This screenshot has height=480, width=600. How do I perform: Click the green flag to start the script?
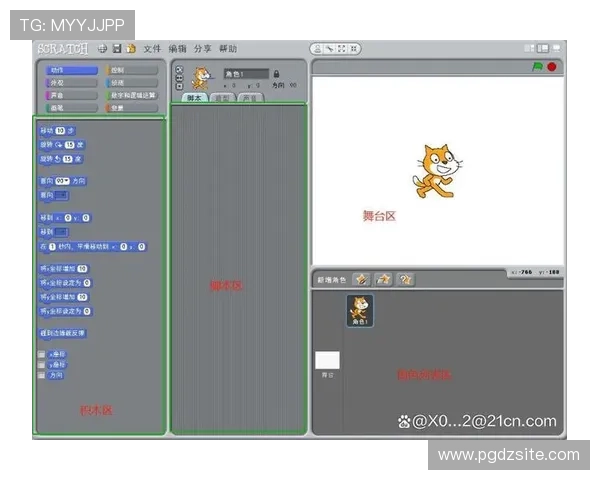tap(536, 67)
